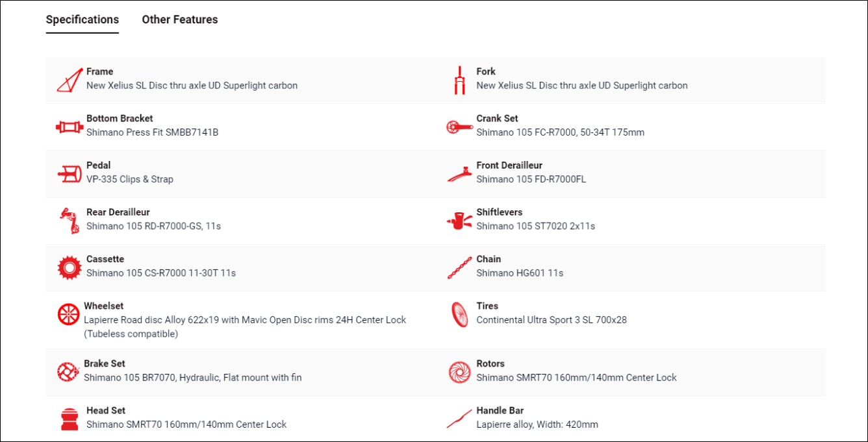Click the red Frame icon
This screenshot has height=442, width=868.
coord(69,80)
